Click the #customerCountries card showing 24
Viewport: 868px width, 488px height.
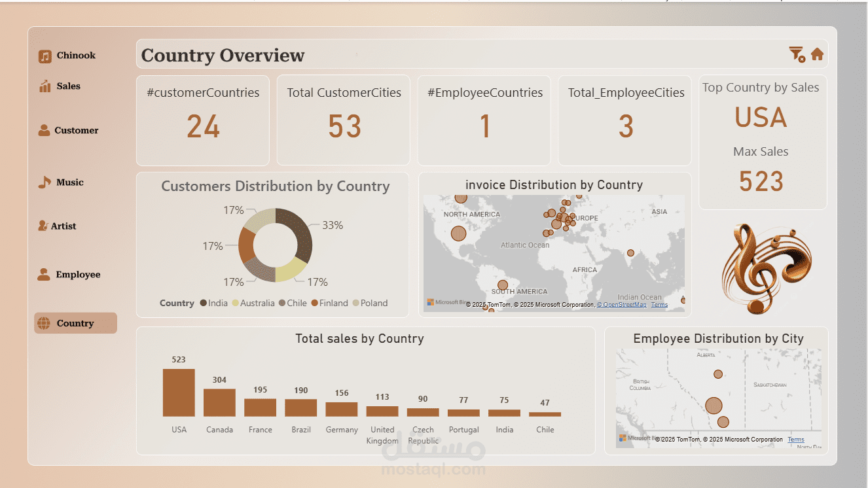[x=203, y=120]
